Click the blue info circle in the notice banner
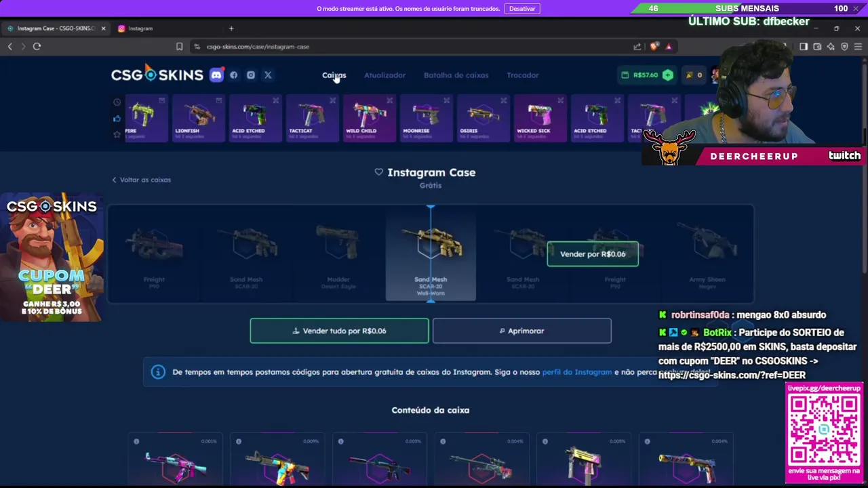868x488 pixels. click(x=158, y=372)
